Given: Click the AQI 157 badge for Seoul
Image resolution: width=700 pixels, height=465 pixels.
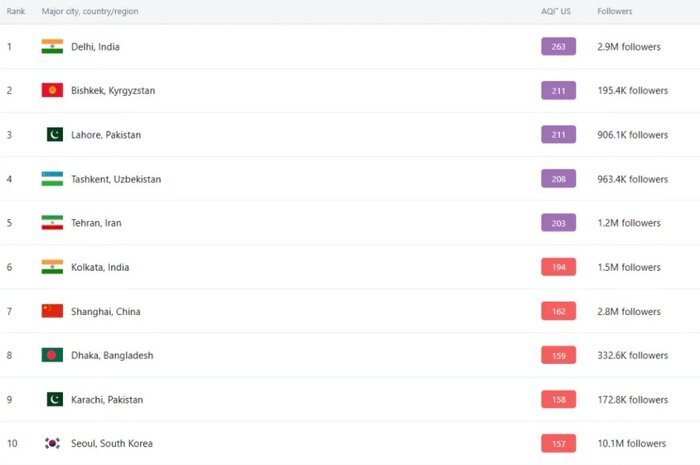Looking at the screenshot, I should tap(558, 443).
